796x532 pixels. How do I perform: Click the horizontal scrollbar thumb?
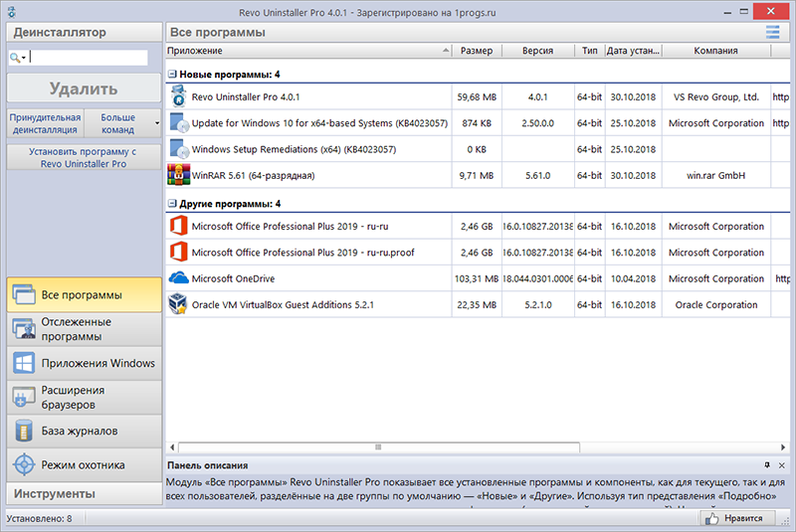click(379, 446)
